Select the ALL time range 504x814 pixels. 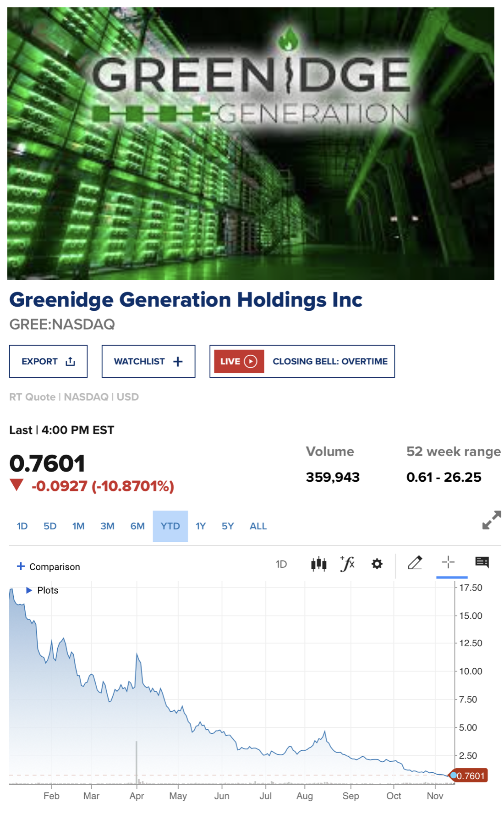click(x=258, y=526)
